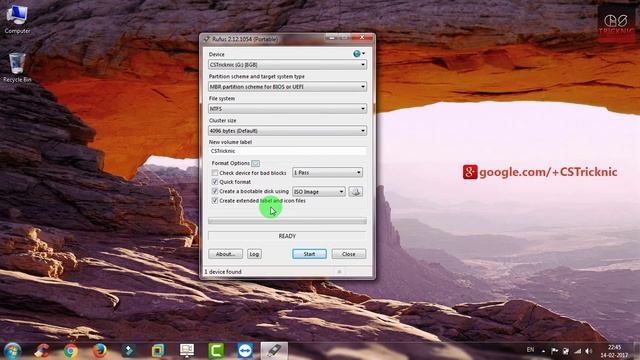Open the Windows Start orb
The height and width of the screenshot is (360, 640).
point(12,351)
